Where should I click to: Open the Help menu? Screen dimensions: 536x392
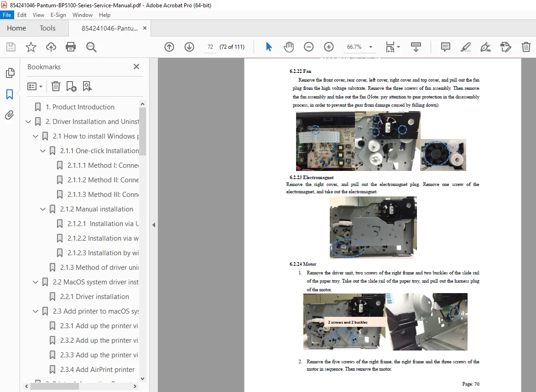104,15
